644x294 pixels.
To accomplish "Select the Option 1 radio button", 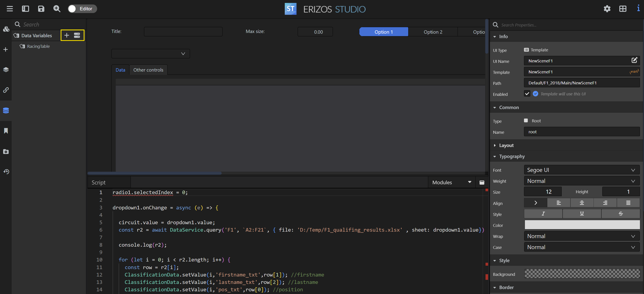I will [384, 32].
